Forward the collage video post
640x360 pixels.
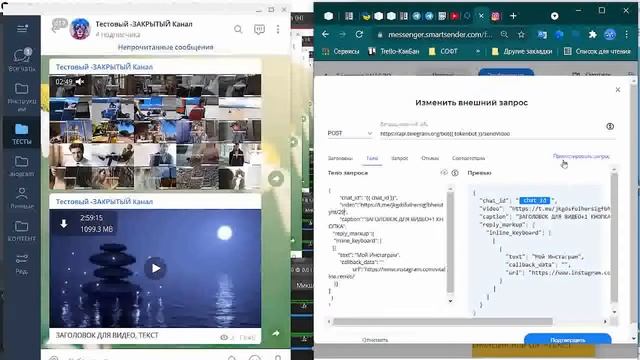[276, 178]
